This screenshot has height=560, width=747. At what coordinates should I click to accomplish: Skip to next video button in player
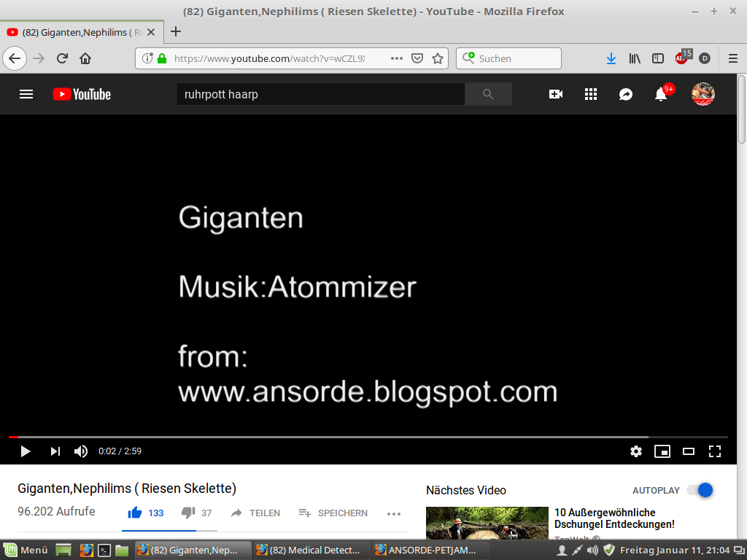click(x=55, y=451)
